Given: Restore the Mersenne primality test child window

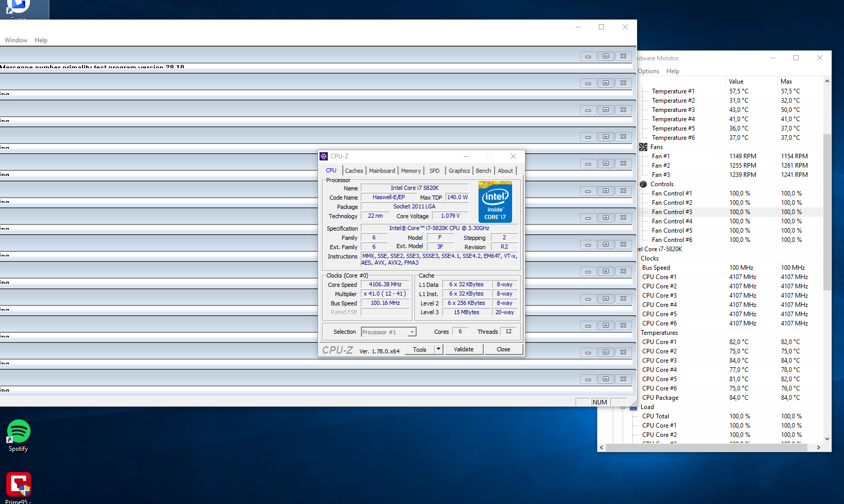Looking at the screenshot, I should 606,56.
